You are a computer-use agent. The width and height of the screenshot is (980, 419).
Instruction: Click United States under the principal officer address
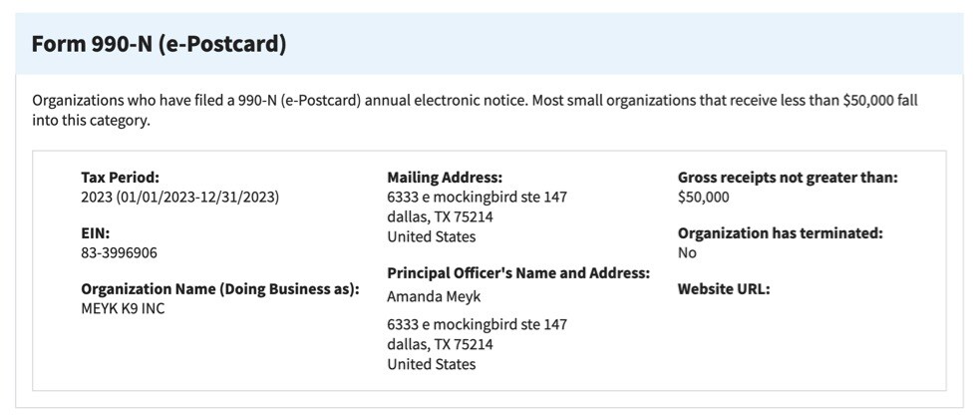432,364
